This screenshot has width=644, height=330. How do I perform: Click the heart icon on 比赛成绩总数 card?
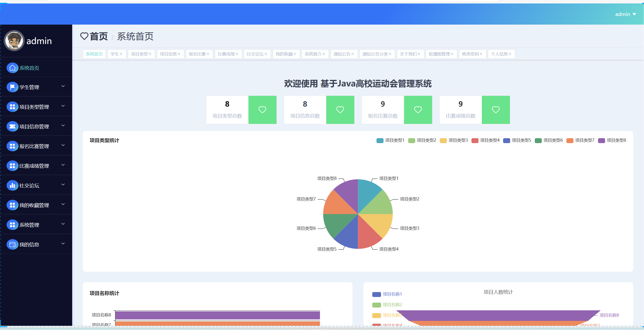[x=495, y=110]
